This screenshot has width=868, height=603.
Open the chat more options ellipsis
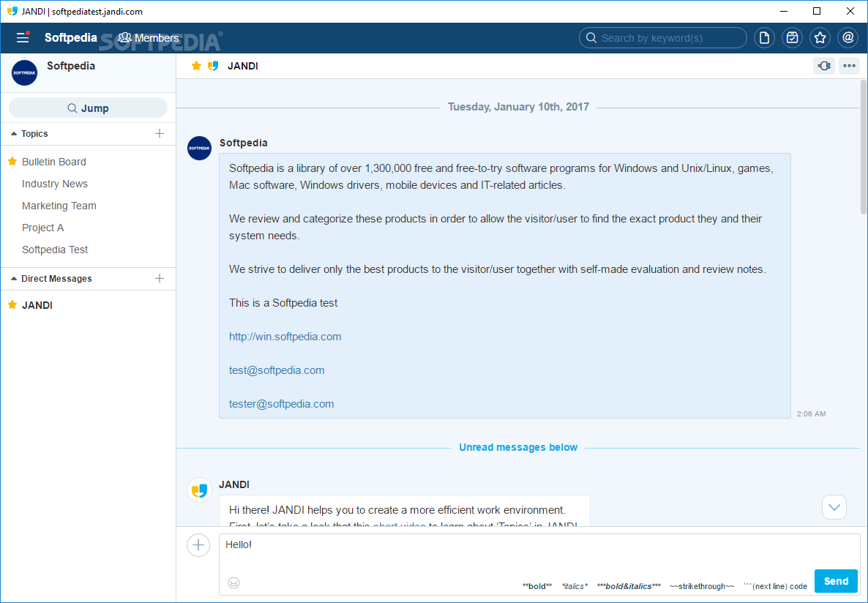849,66
